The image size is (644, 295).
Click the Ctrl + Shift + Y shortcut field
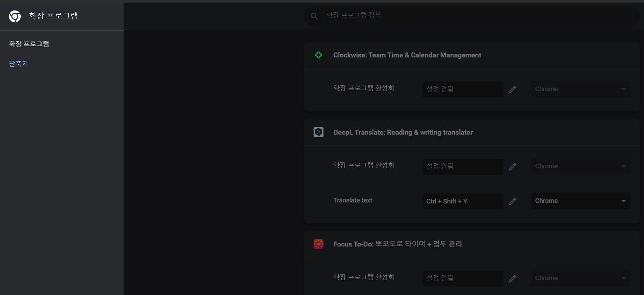[463, 201]
